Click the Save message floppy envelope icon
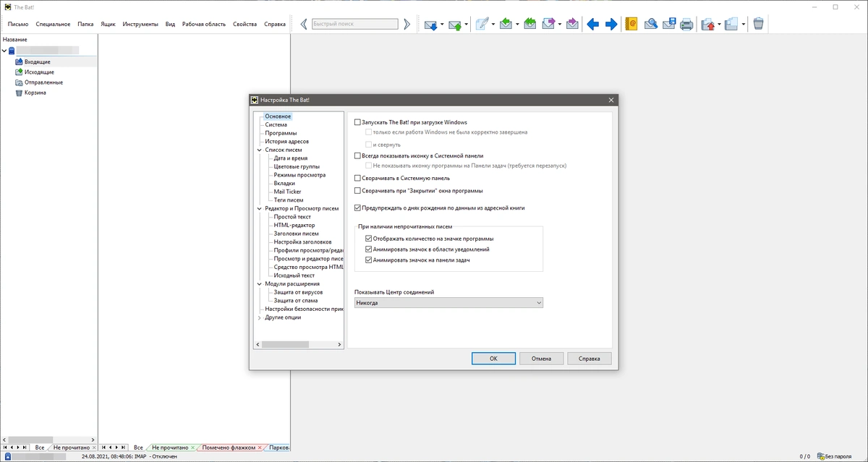 [669, 24]
